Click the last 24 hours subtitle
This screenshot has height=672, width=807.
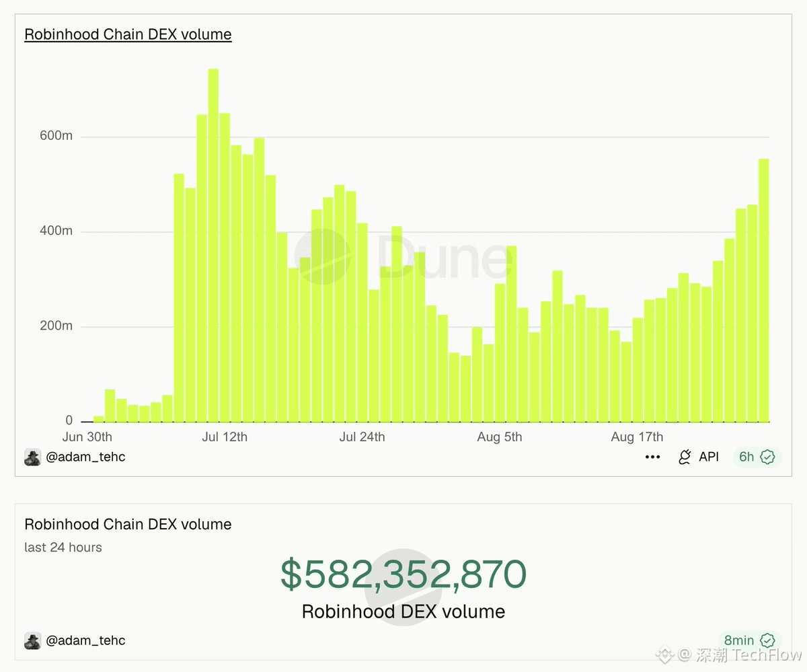coord(63,548)
